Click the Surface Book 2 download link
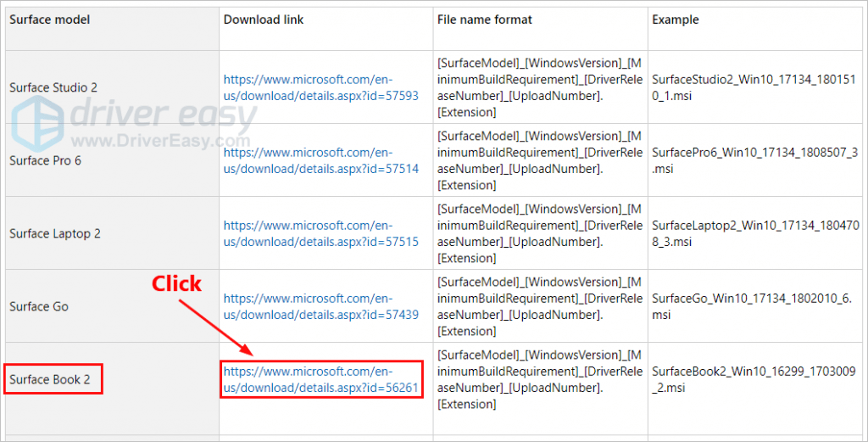This screenshot has width=868, height=442. (x=320, y=379)
